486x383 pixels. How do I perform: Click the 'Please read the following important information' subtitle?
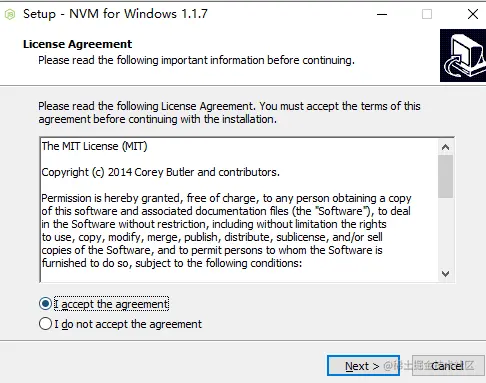[196, 60]
